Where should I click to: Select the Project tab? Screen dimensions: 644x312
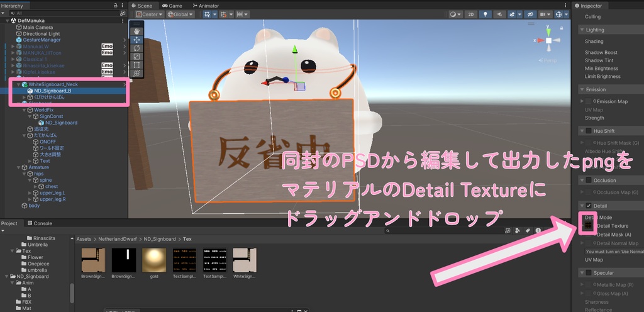(9, 223)
